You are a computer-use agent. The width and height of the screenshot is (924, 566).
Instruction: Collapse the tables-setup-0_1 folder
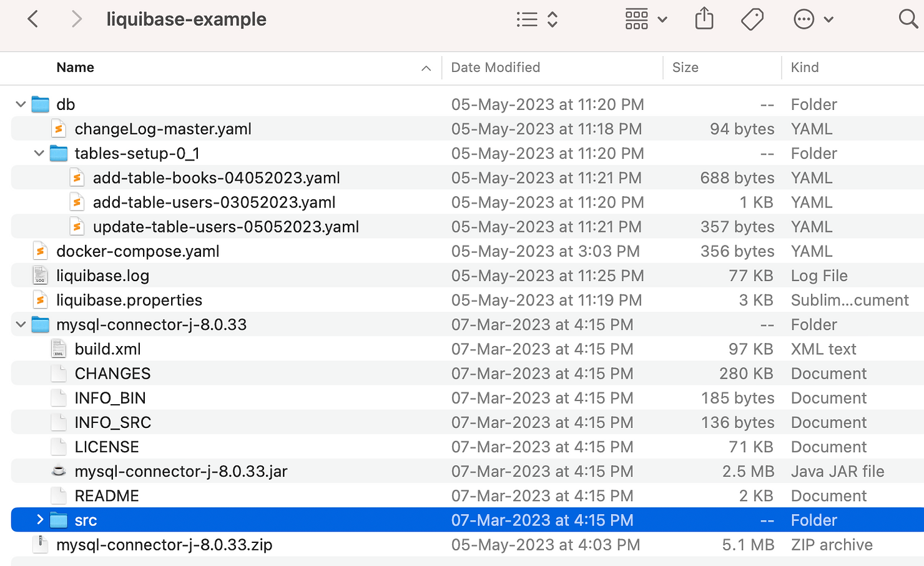pos(39,153)
